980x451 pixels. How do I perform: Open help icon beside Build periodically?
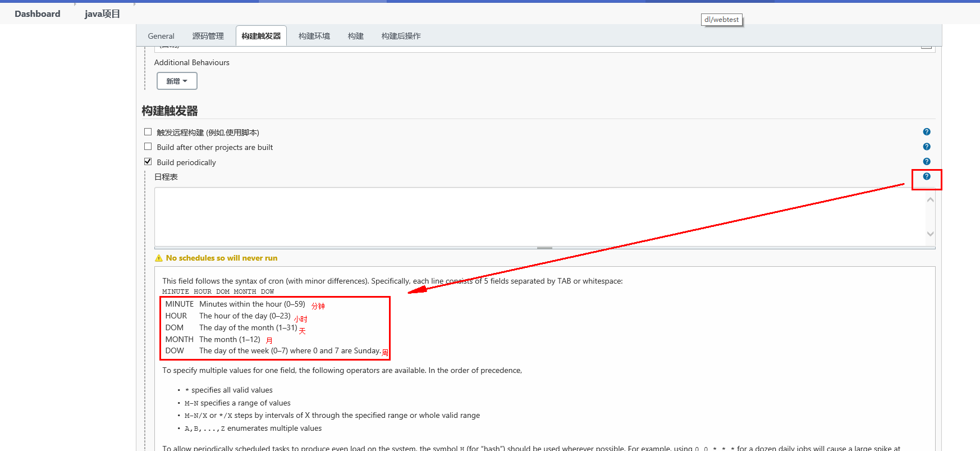[927, 162]
